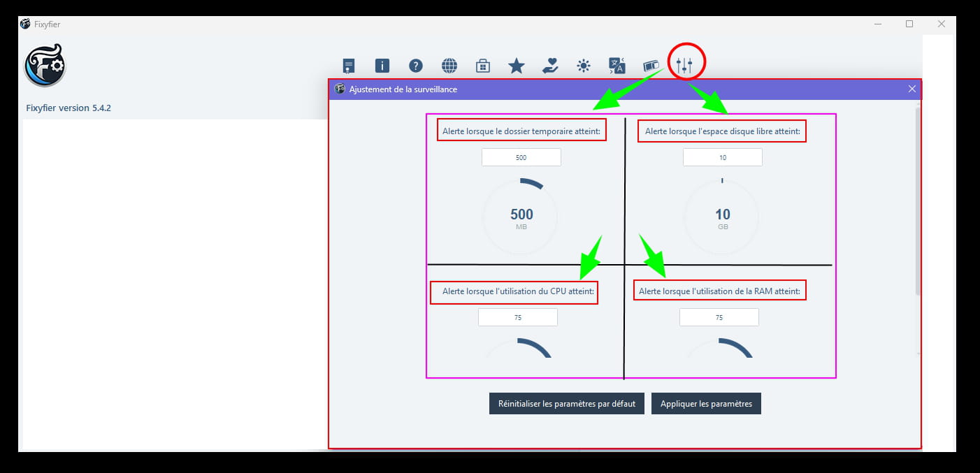Minimize the Fixyfier main window
This screenshot has width=980, height=473.
(878, 24)
